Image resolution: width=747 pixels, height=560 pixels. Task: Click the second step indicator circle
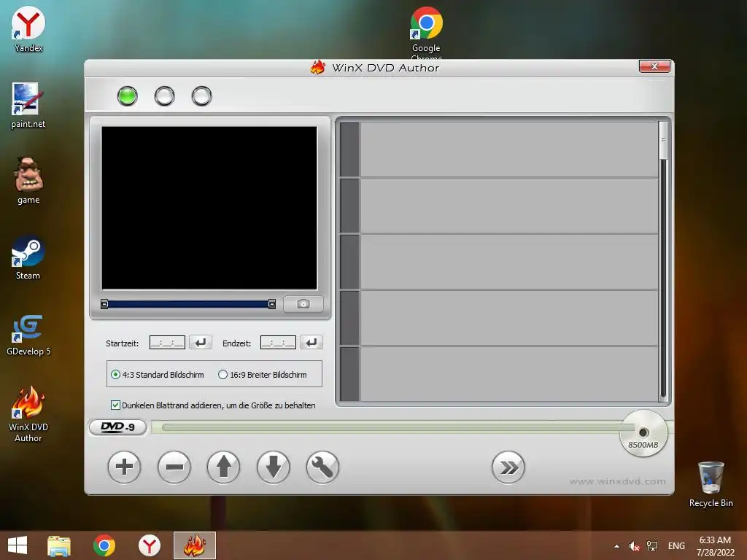coord(164,96)
